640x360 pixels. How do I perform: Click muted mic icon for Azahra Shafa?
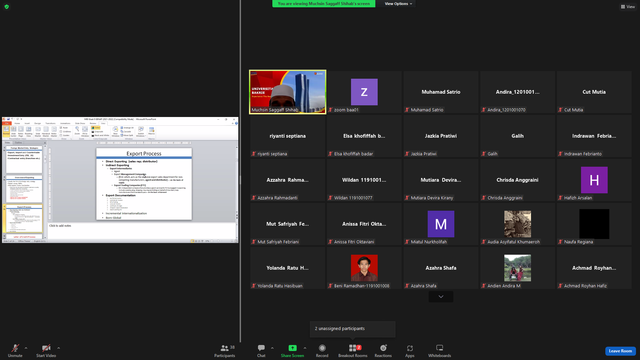(x=407, y=286)
